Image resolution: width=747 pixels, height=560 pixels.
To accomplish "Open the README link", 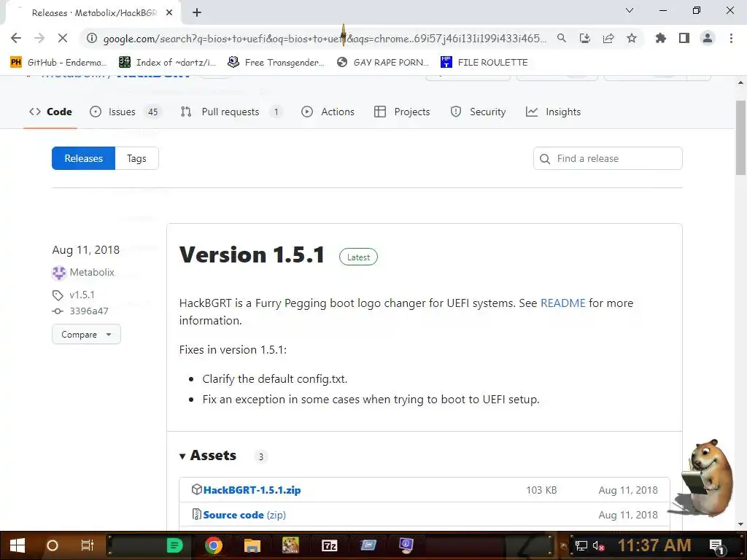I will click(x=562, y=303).
